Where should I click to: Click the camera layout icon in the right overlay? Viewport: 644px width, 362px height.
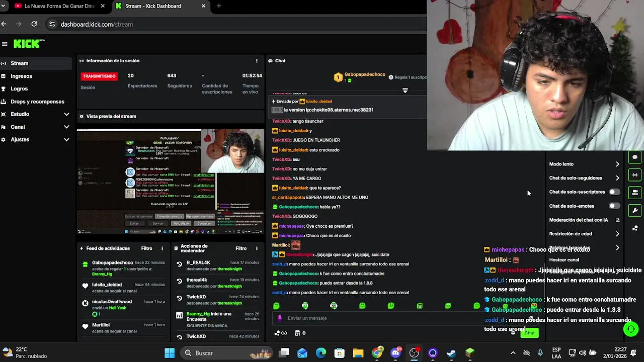[x=635, y=193]
